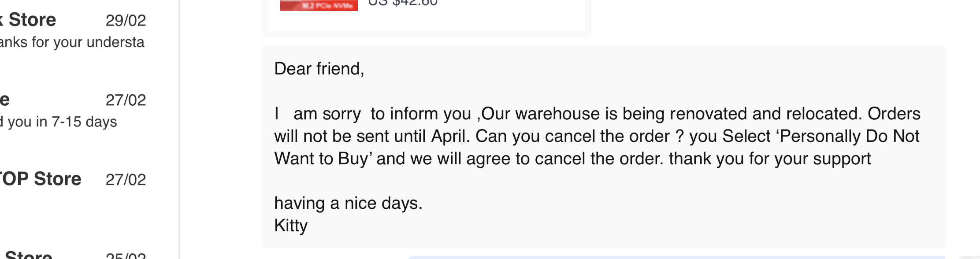
Task: Click the 27/02 date above the 7-15 days preview
Action: (x=126, y=100)
